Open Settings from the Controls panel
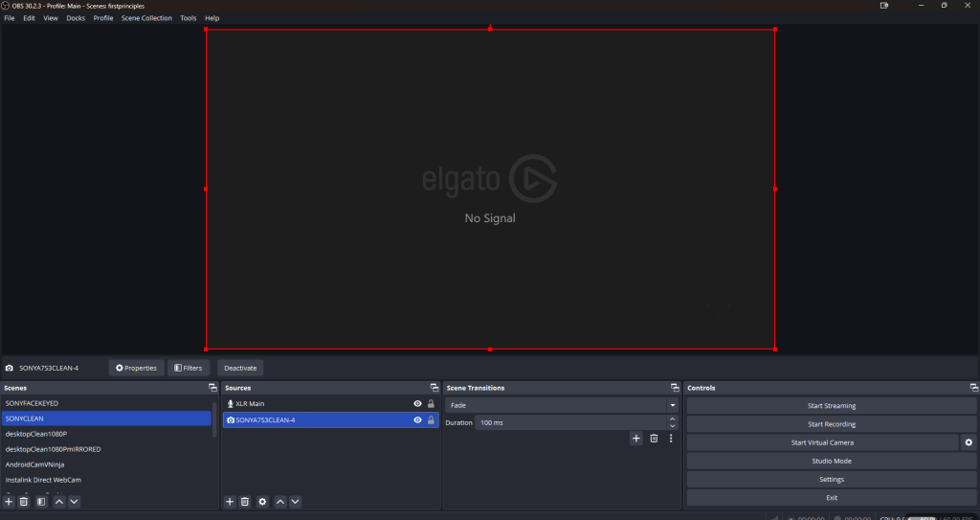 pos(832,480)
